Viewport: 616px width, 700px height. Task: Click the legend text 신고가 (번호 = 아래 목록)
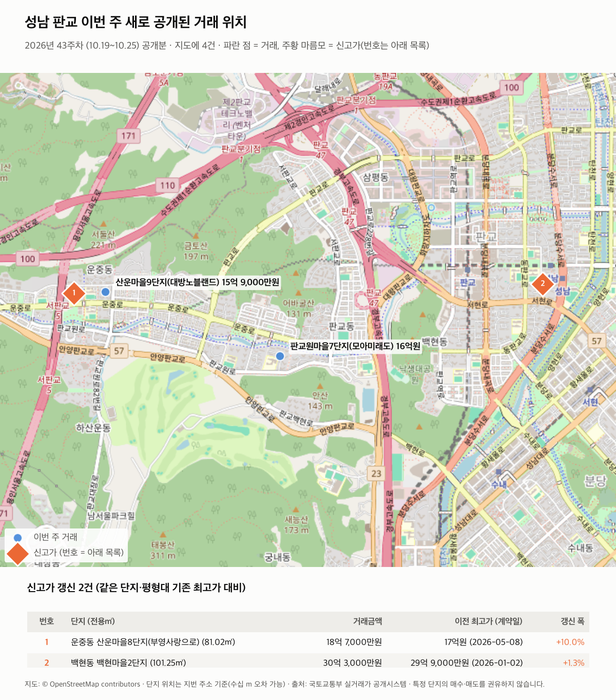(x=79, y=553)
